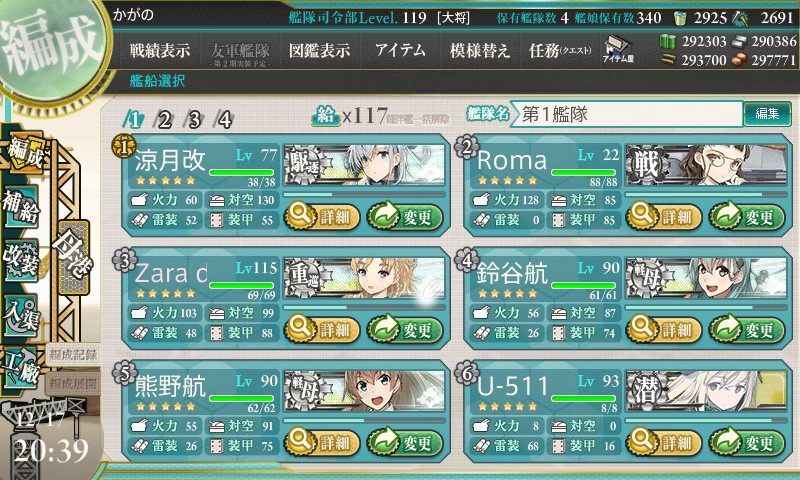Open 編成記録 formation record button
The height and width of the screenshot is (480, 800).
73,355
